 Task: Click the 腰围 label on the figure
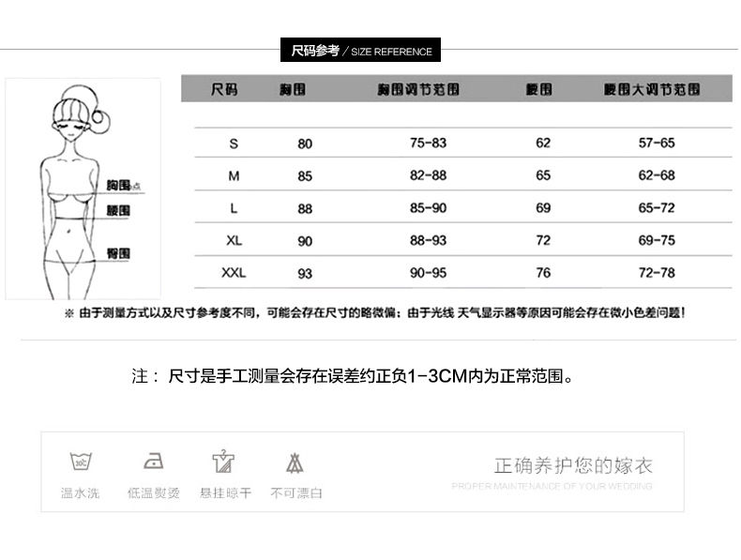pos(118,210)
